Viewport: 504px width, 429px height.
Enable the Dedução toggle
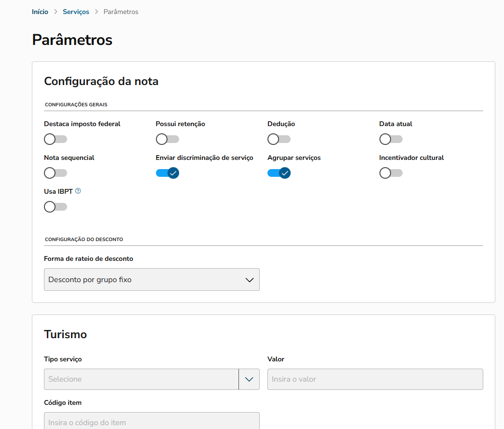279,139
